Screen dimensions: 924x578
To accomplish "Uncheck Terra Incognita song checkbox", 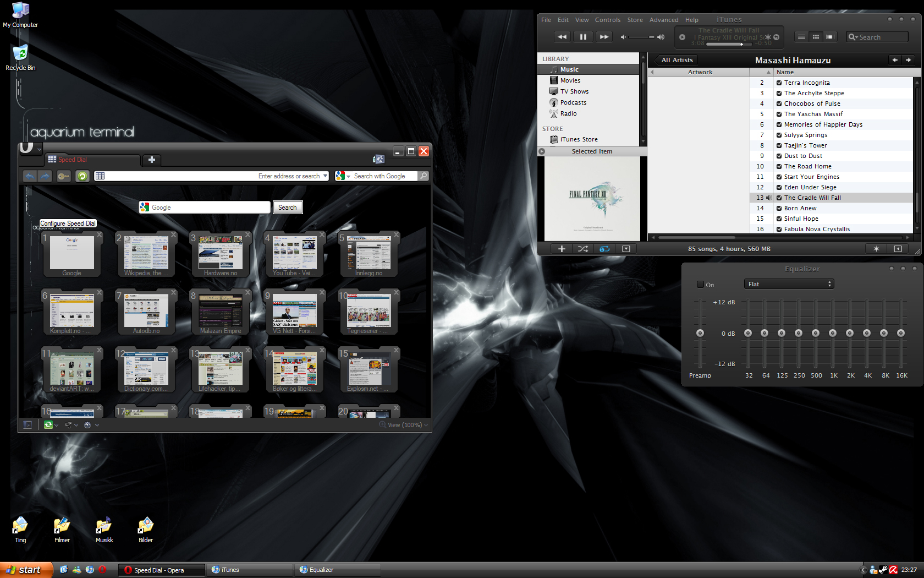I will 779,83.
